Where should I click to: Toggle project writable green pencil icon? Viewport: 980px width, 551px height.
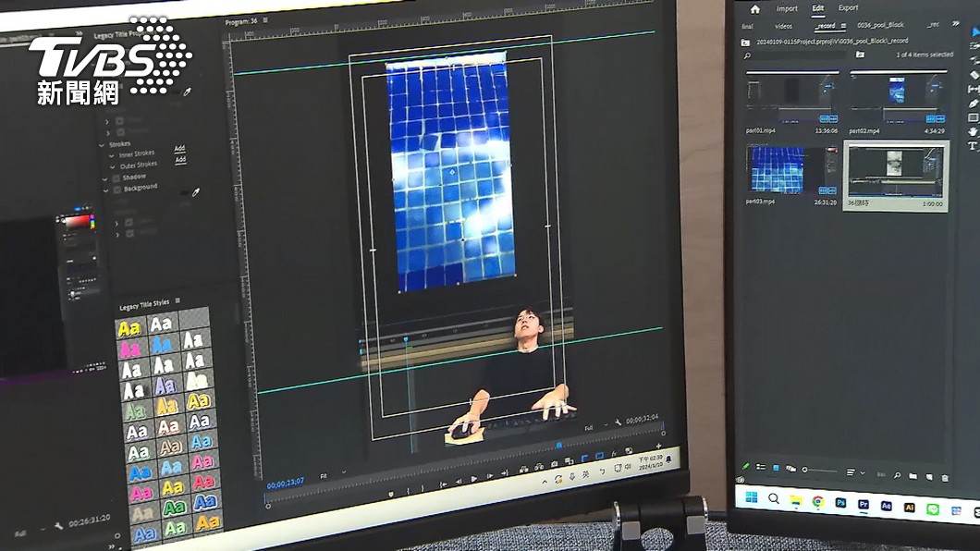click(745, 466)
